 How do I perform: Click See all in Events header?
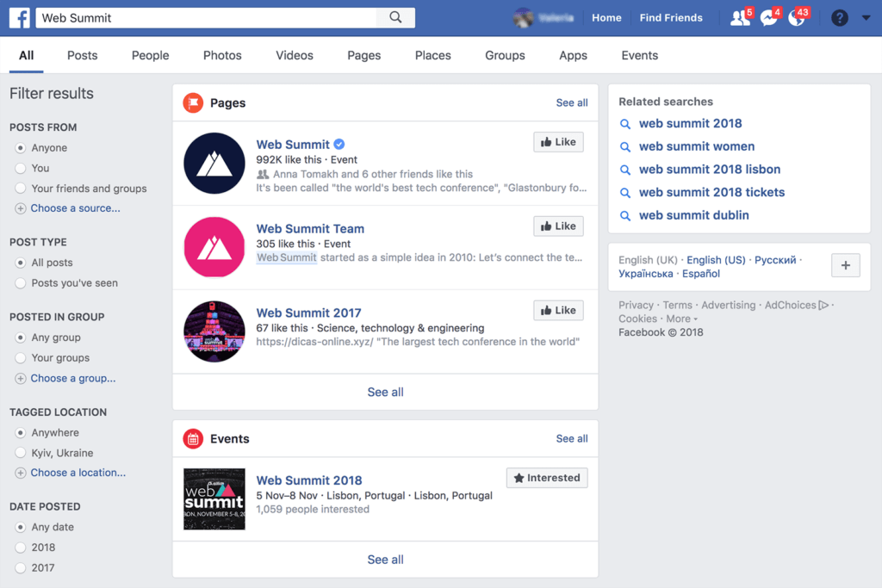click(x=572, y=438)
